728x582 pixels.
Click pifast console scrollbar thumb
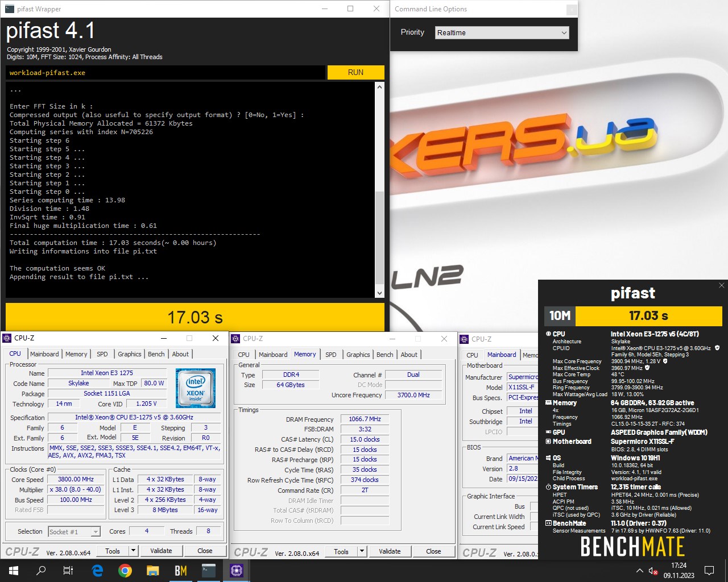pyautogui.click(x=379, y=237)
